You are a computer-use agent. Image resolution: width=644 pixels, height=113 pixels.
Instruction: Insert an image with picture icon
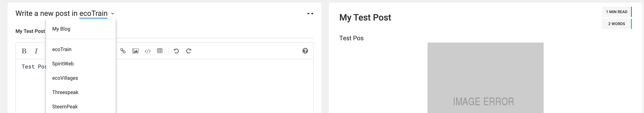(x=135, y=51)
